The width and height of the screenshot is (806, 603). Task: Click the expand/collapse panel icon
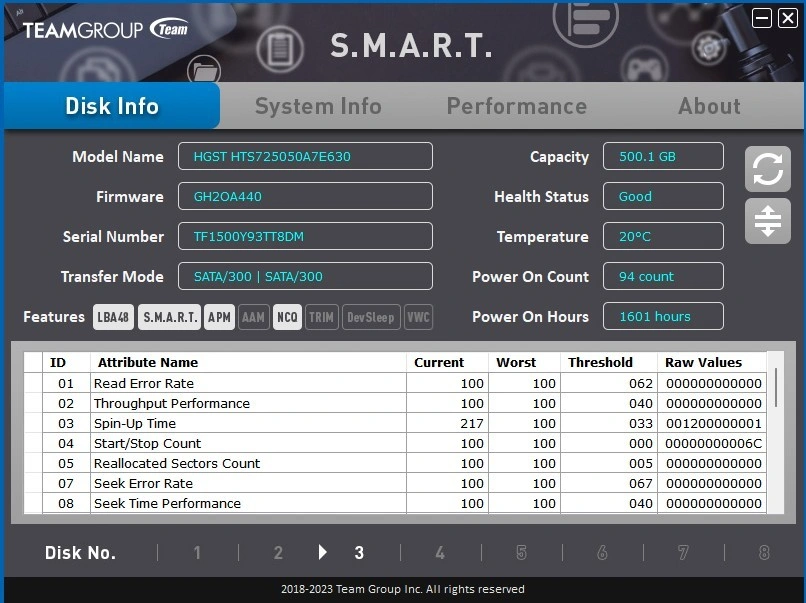pos(767,220)
